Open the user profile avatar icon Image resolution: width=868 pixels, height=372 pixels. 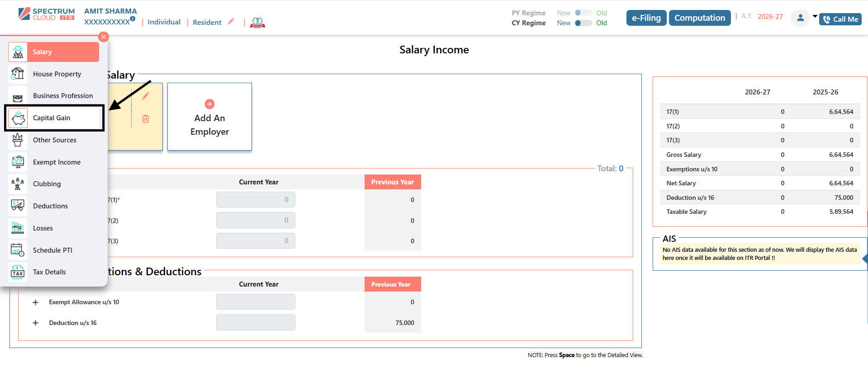pyautogui.click(x=800, y=18)
